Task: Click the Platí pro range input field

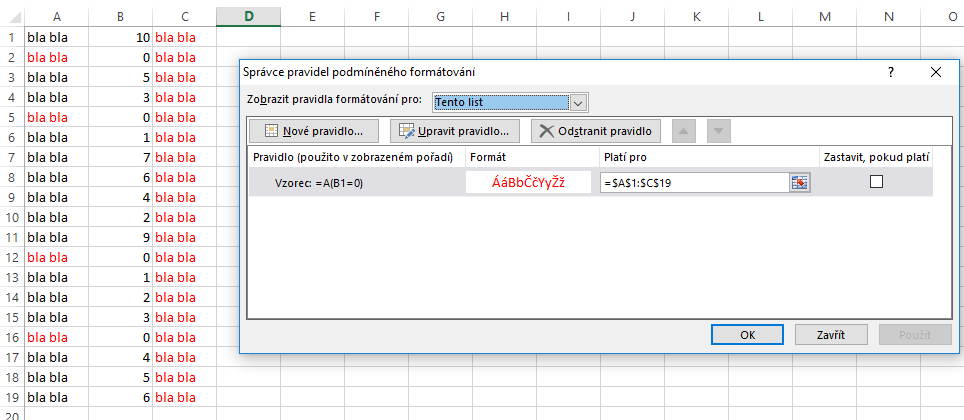Action: coord(694,182)
